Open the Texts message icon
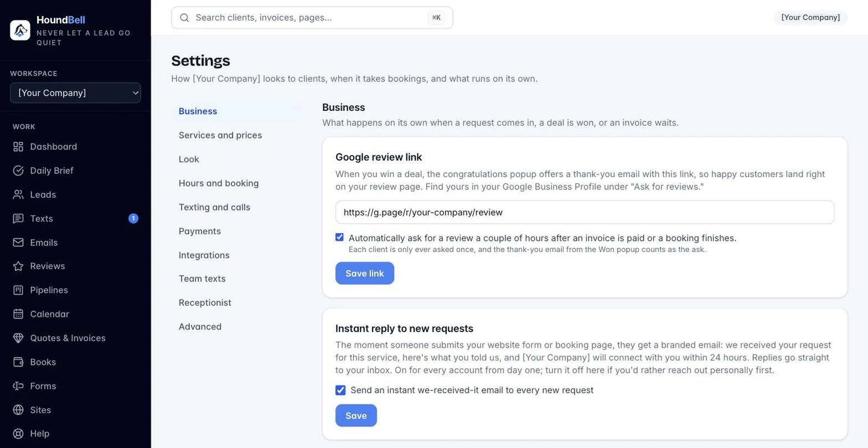Image resolution: width=868 pixels, height=448 pixels. coord(18,219)
